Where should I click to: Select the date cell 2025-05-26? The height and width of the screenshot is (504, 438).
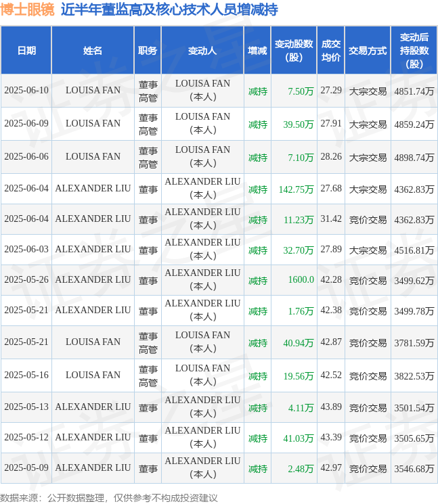(x=26, y=279)
